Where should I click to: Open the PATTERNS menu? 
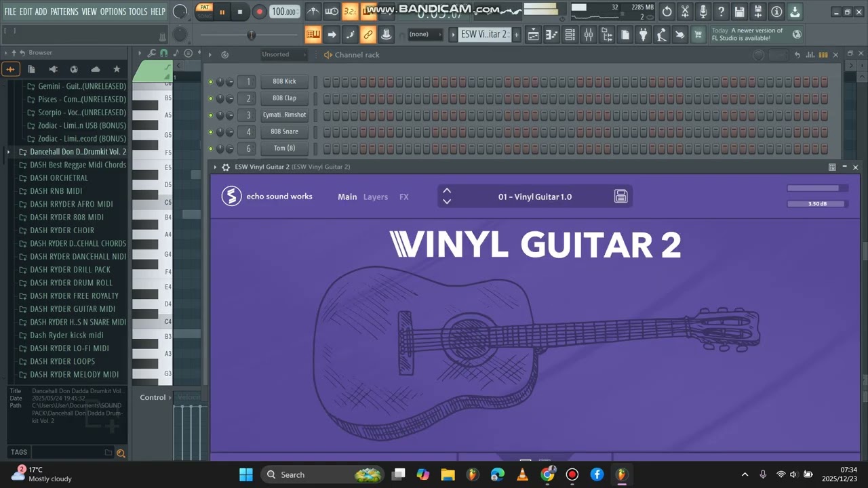click(64, 12)
